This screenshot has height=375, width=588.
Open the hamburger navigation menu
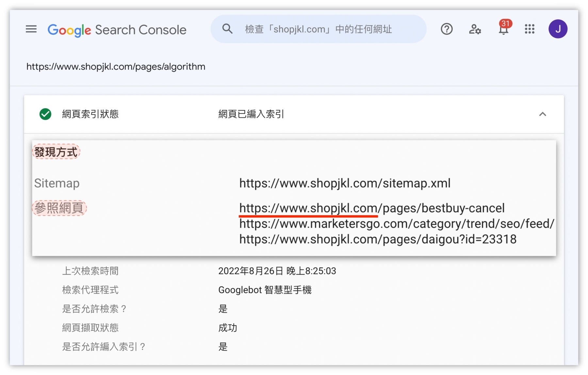point(31,29)
